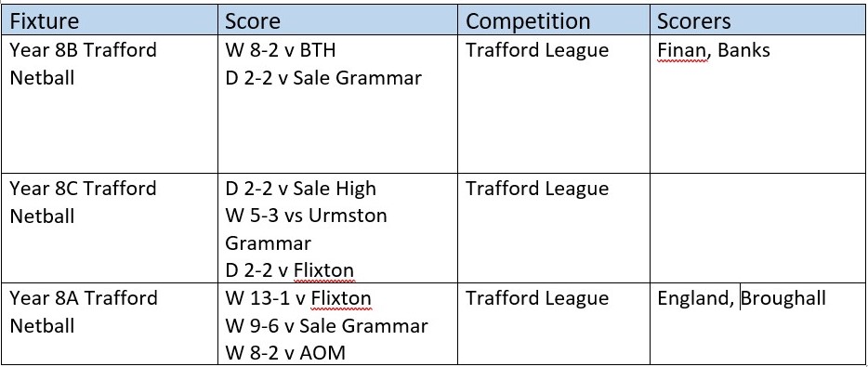Click the W 13-1 v Flixton line

[297, 298]
